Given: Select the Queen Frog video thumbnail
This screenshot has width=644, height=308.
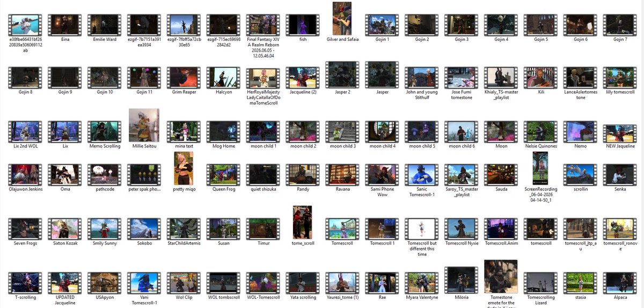Looking at the screenshot, I should pos(223,175).
